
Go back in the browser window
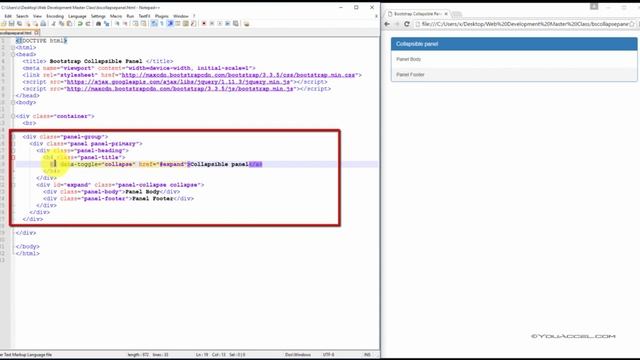tap(387, 24)
